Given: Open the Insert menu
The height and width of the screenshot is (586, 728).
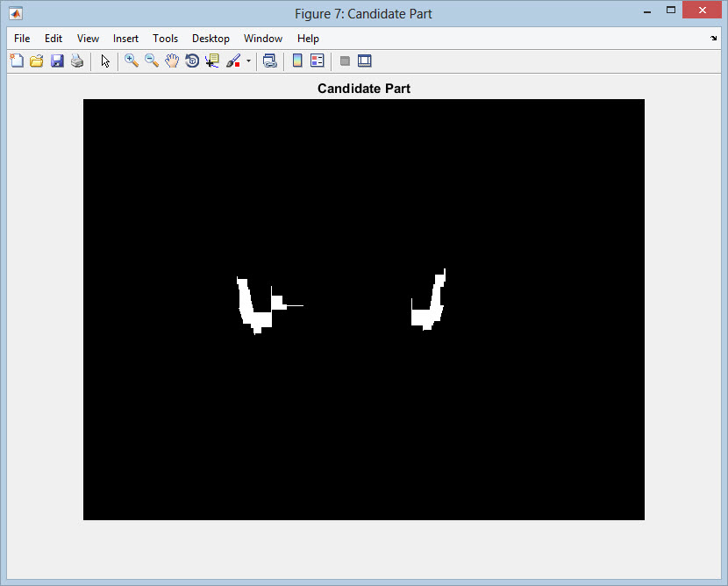Looking at the screenshot, I should pos(125,39).
